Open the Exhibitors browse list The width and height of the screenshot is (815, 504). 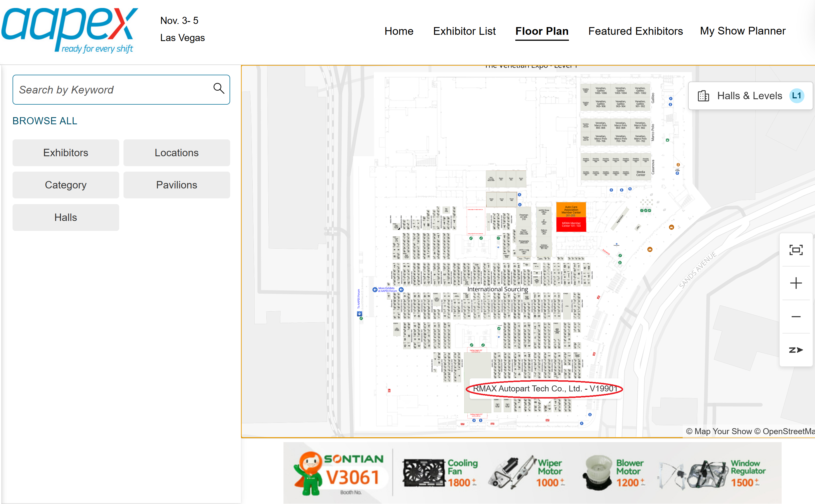coord(66,153)
